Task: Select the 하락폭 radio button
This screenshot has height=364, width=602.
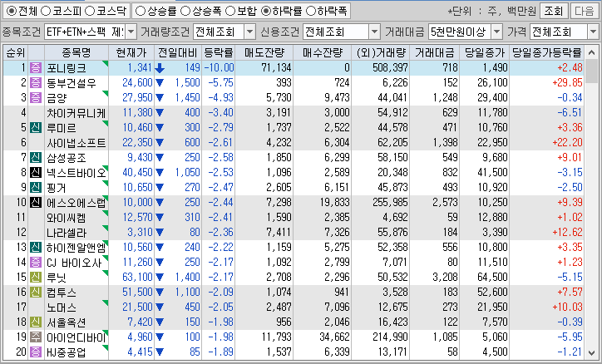Action: point(311,11)
